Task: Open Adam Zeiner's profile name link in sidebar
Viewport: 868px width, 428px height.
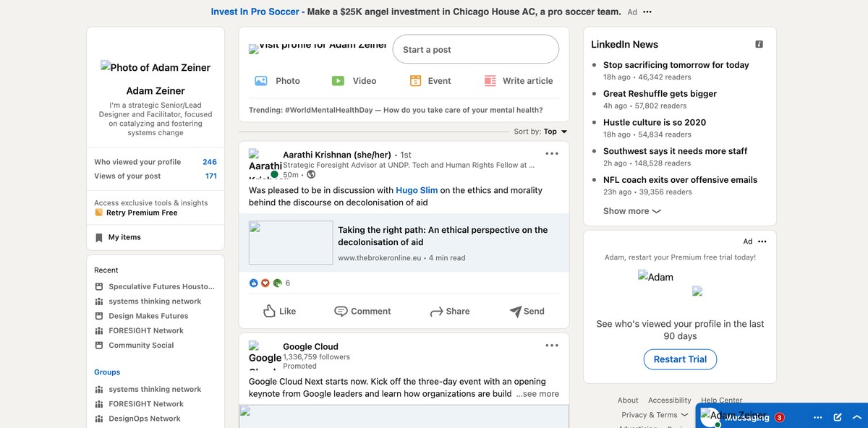Action: point(156,91)
